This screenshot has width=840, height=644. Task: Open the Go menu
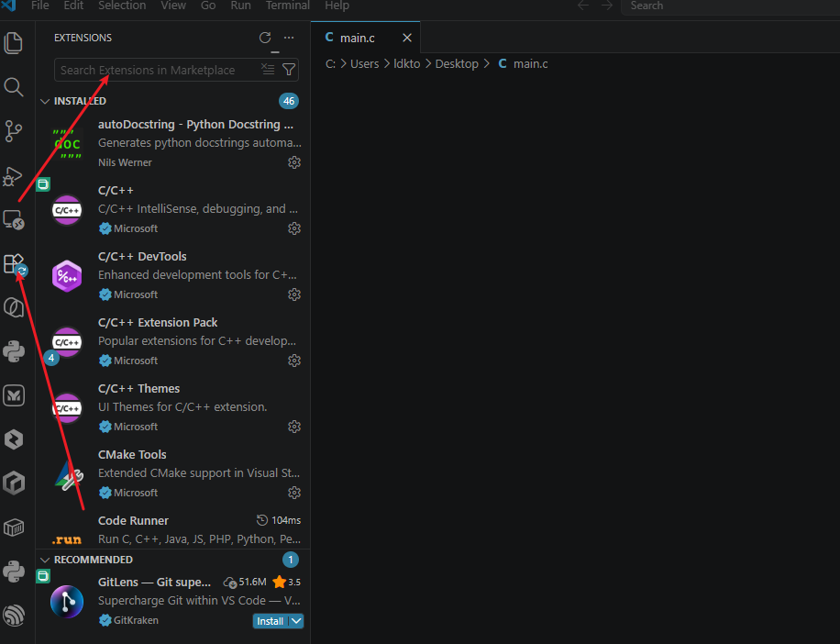point(208,6)
